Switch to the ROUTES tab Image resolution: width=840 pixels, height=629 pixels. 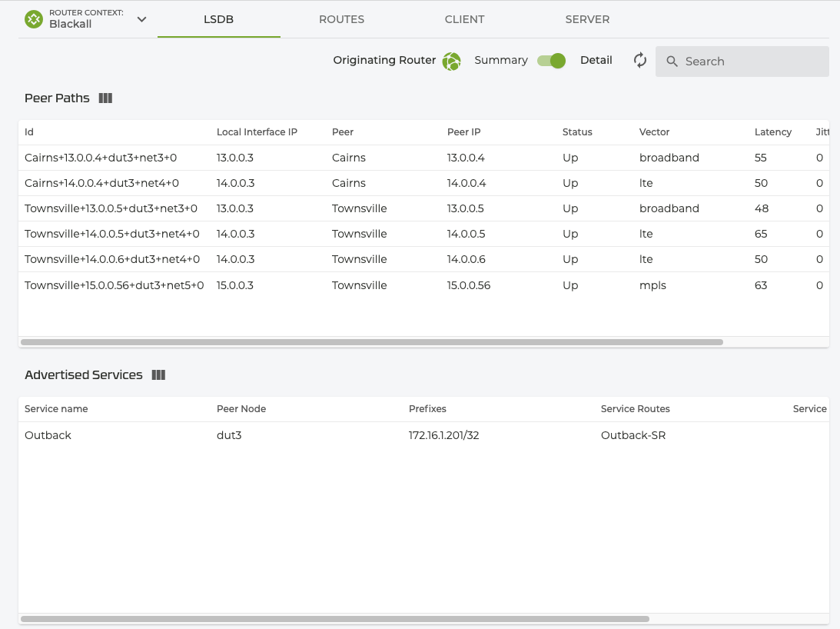click(341, 19)
